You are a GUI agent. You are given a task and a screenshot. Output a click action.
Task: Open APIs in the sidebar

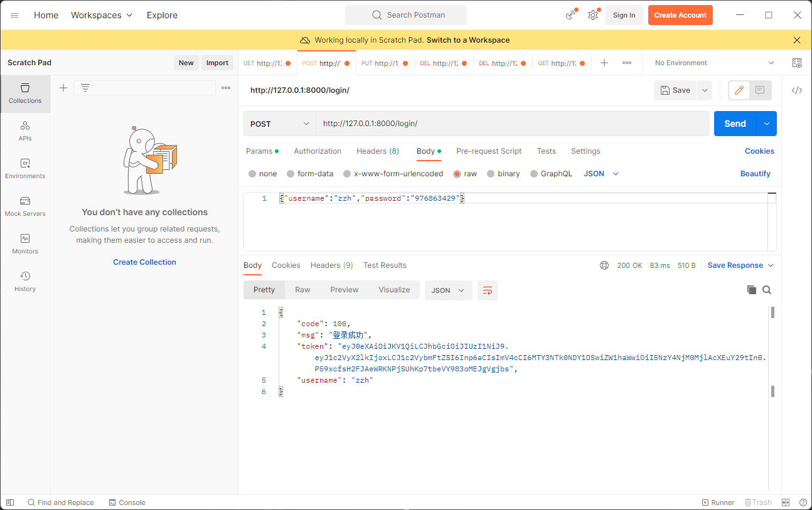pyautogui.click(x=25, y=131)
